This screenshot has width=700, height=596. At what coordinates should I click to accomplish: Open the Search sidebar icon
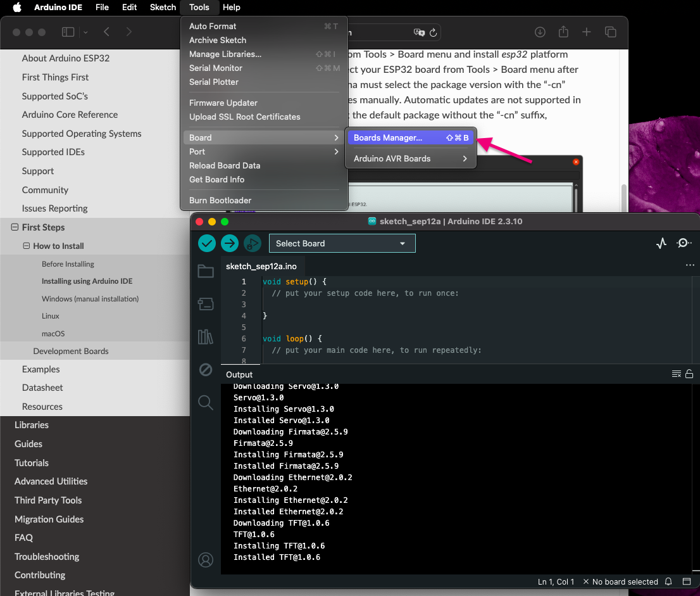point(205,403)
